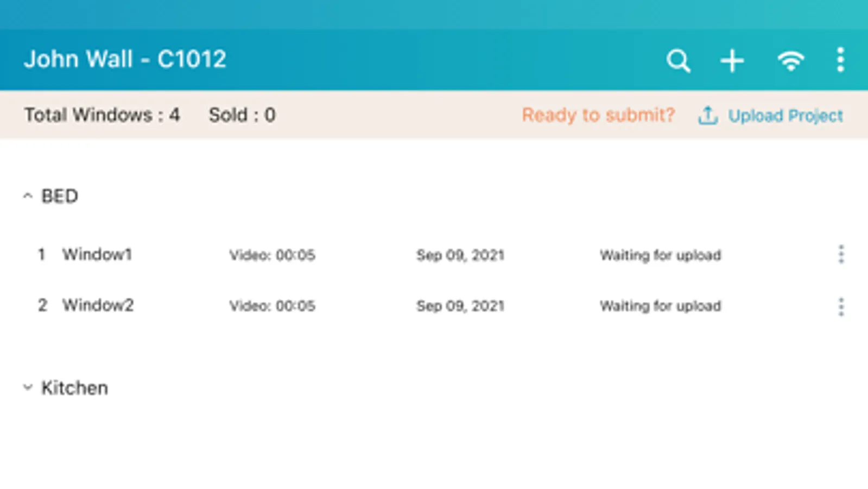868x489 pixels.
Task: Click the BED room label
Action: 60,196
